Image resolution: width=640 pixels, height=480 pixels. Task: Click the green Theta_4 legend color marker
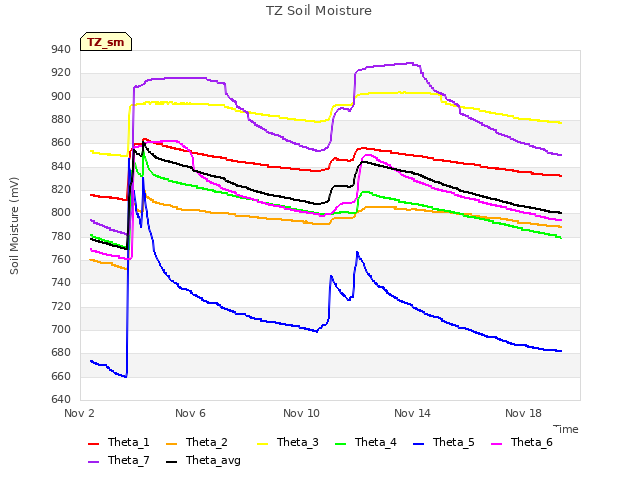tap(340, 444)
